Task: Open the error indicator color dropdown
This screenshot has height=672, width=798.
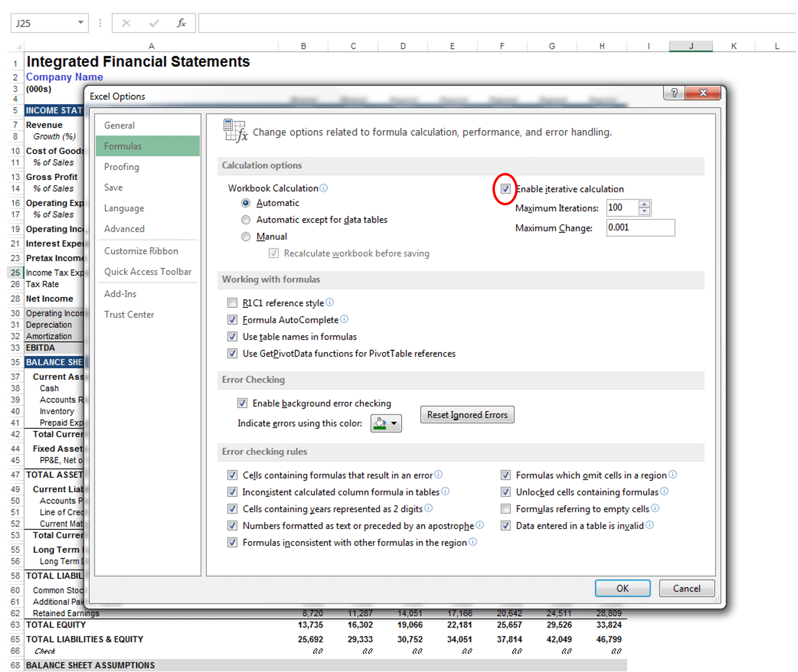Action: [386, 423]
